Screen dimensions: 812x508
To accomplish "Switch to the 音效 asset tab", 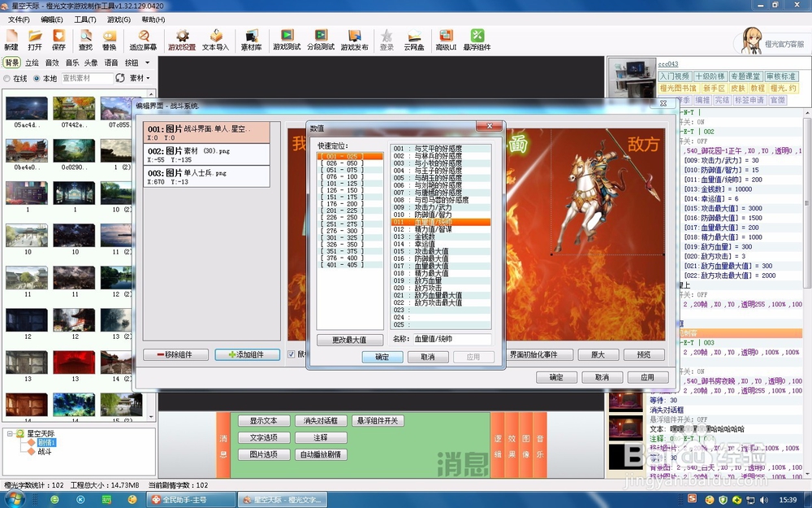I will tap(52, 63).
